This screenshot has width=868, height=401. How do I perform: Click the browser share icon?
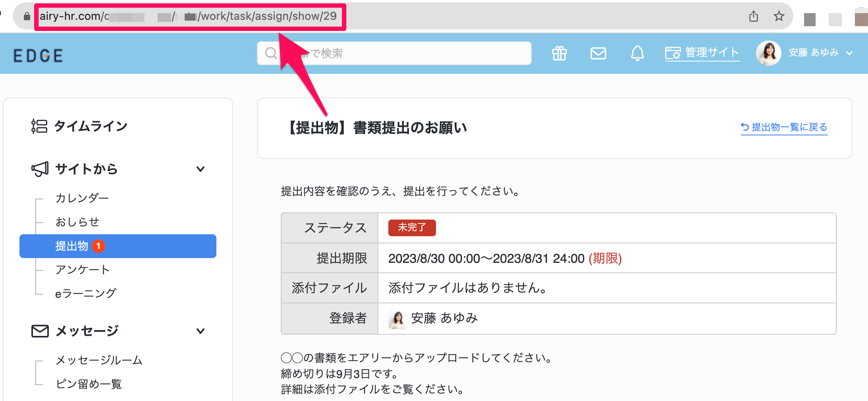[x=753, y=16]
